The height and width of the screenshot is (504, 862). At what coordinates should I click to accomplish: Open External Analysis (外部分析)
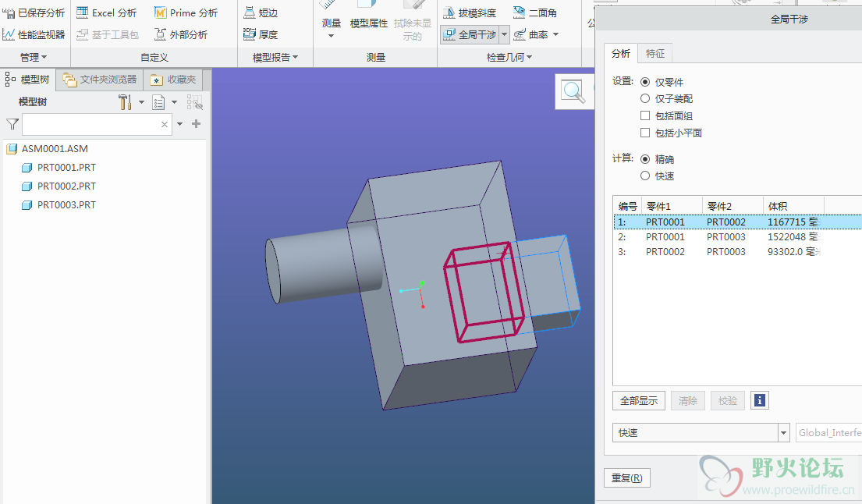(x=181, y=34)
